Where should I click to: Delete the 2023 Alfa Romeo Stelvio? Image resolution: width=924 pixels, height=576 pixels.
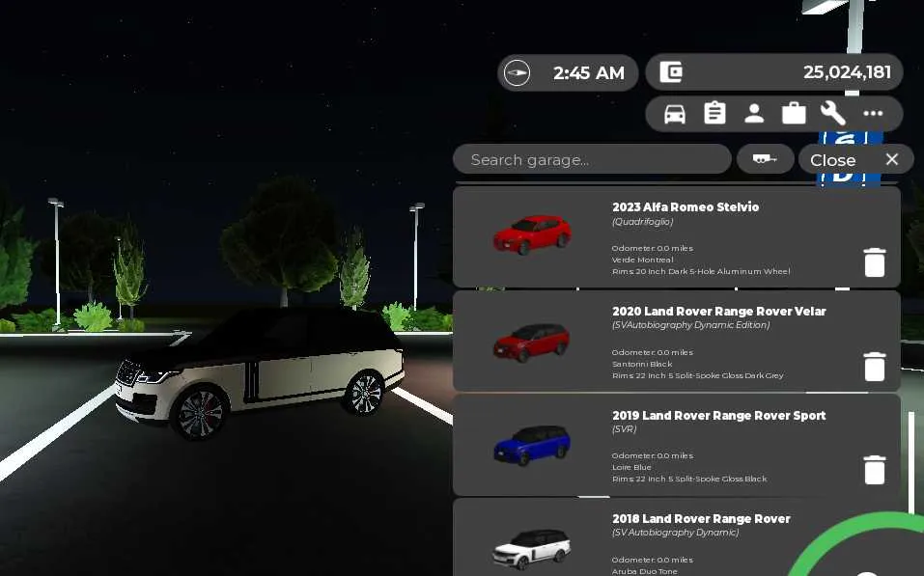tap(875, 262)
